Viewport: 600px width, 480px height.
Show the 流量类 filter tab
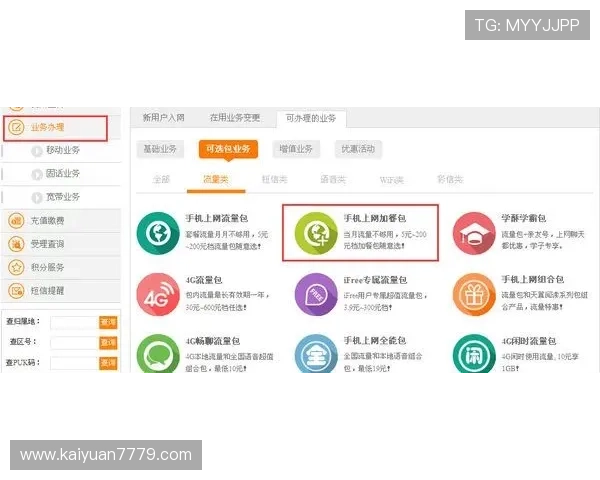(x=216, y=179)
